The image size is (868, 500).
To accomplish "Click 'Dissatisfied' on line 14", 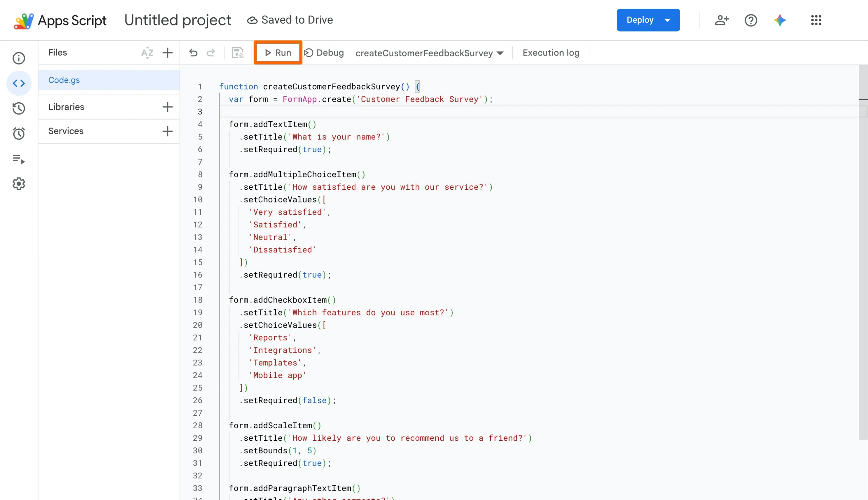I will pos(282,250).
